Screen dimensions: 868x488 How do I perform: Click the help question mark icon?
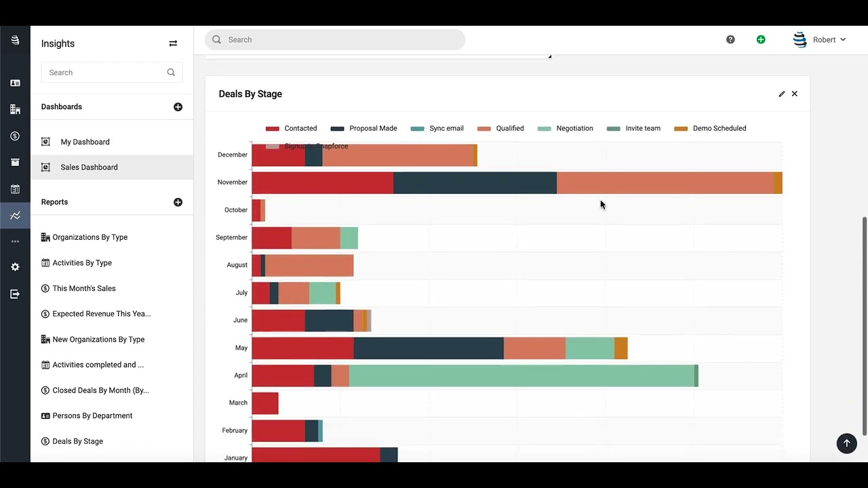(x=730, y=39)
